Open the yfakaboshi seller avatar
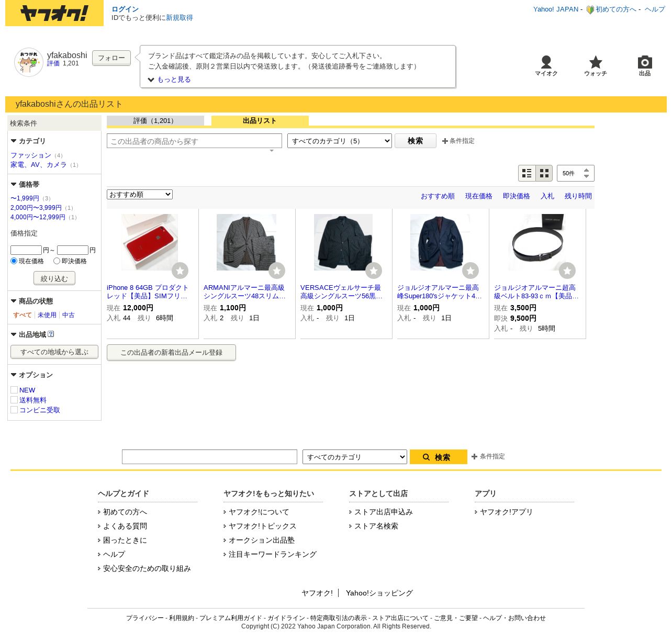 pyautogui.click(x=29, y=62)
